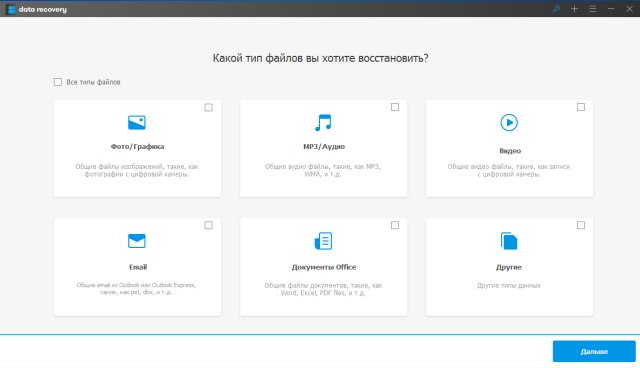Open the key registration icon in title bar

[556, 9]
